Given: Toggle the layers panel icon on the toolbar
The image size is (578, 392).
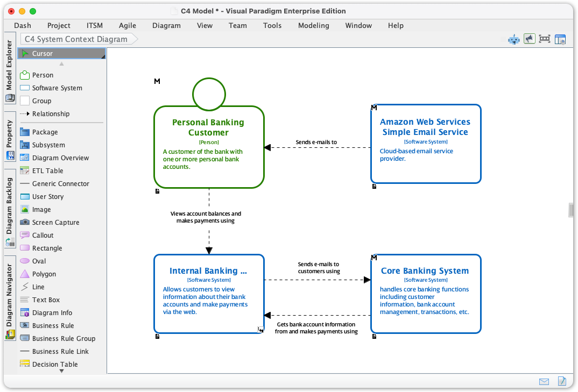Looking at the screenshot, I should point(560,39).
